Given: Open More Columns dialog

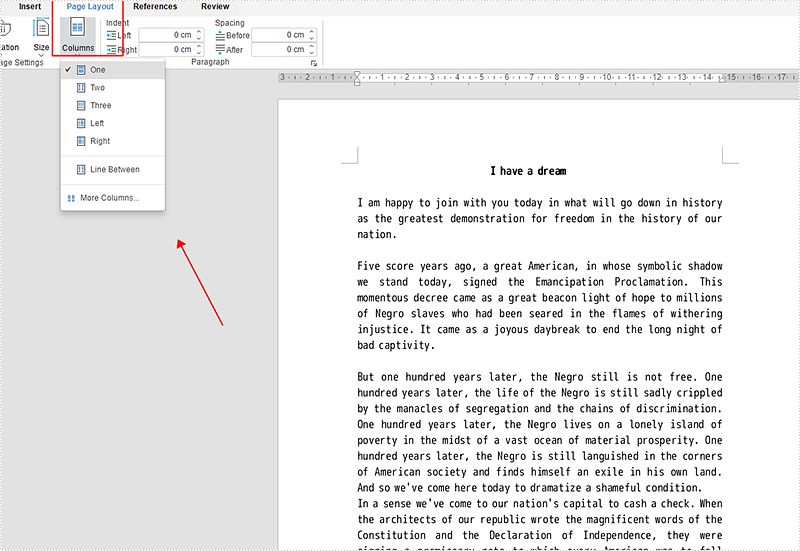Looking at the screenshot, I should pos(113,198).
